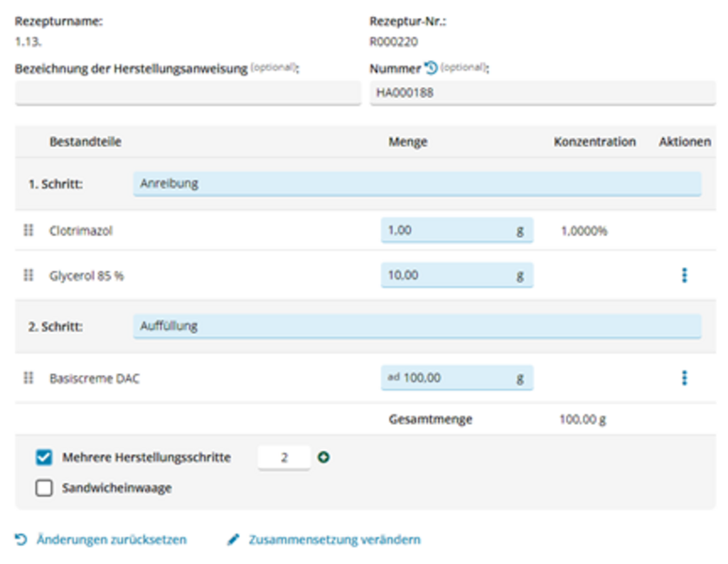Image resolution: width=728 pixels, height=564 pixels.
Task: Enable the Sandwicheinwaage checkbox
Action: [43, 488]
